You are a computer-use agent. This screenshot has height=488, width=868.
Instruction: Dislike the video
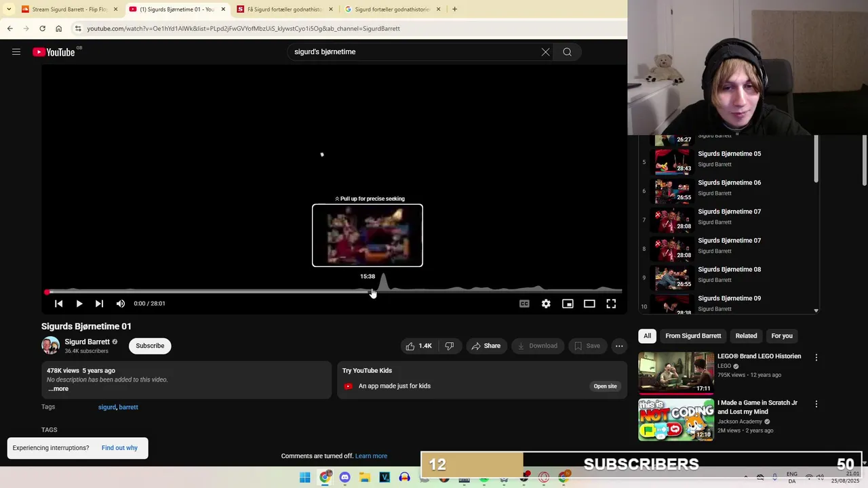[449, 346]
